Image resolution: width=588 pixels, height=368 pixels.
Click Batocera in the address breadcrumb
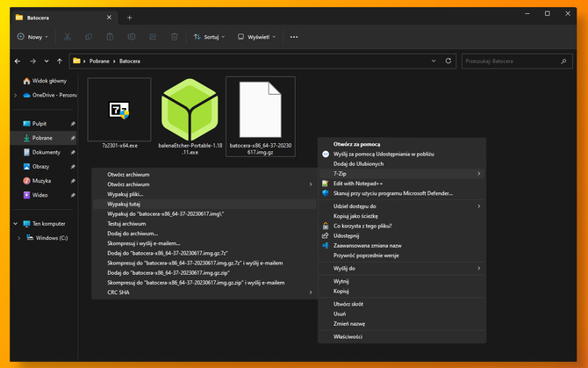(x=130, y=61)
